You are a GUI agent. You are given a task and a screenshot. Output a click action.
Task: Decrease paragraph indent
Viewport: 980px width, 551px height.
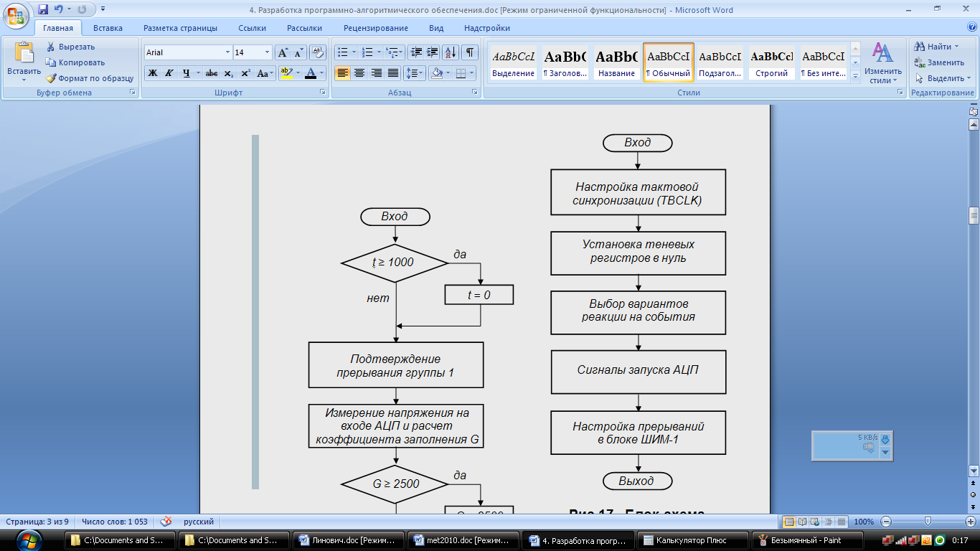415,52
